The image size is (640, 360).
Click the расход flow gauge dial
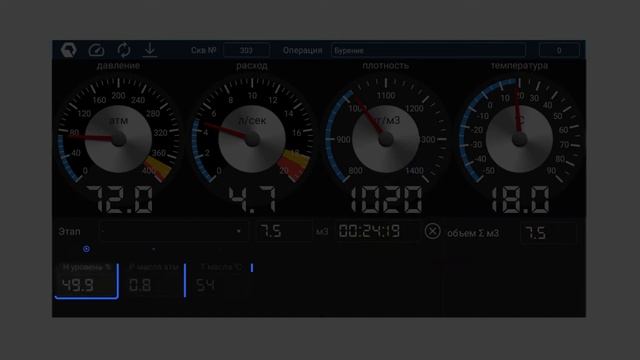(252, 139)
